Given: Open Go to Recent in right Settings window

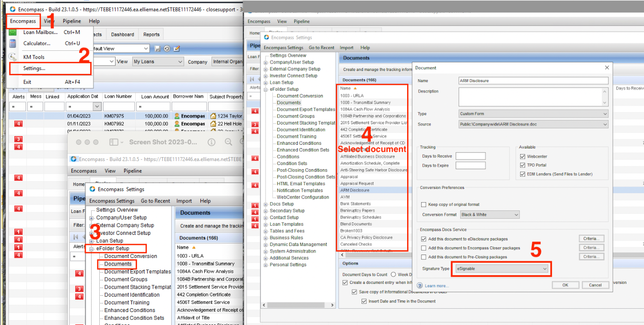Looking at the screenshot, I should coord(321,47).
